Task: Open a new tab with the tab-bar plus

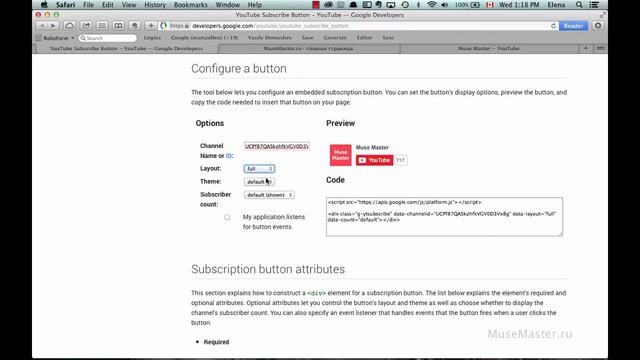Action: pyautogui.click(x=586, y=49)
